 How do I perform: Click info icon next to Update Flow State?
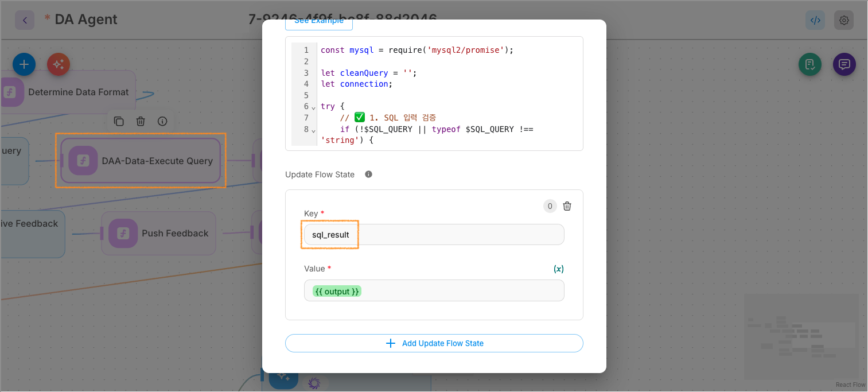point(368,174)
